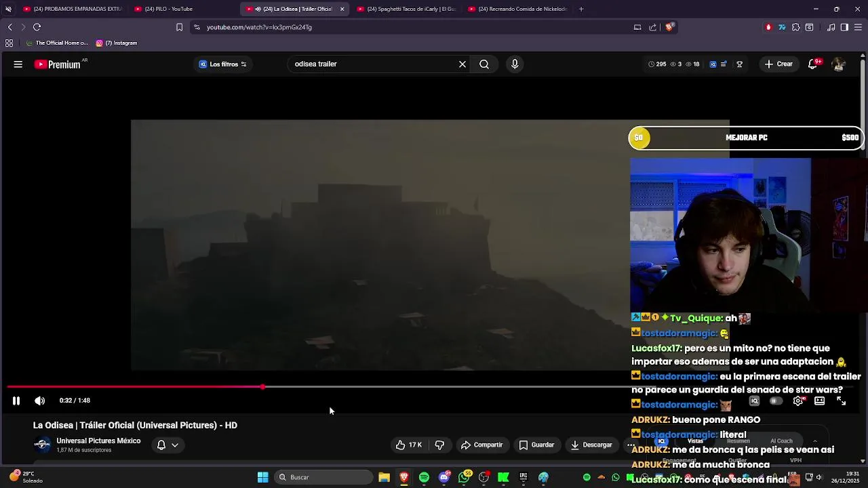Open weather widget showing 29°C Soleado
Image resolution: width=868 pixels, height=488 pixels.
coord(26,477)
